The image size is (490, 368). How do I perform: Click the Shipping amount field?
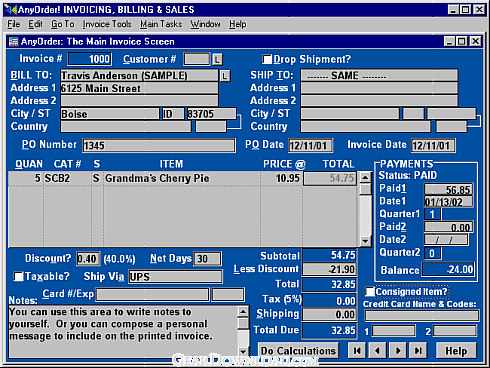tap(329, 314)
